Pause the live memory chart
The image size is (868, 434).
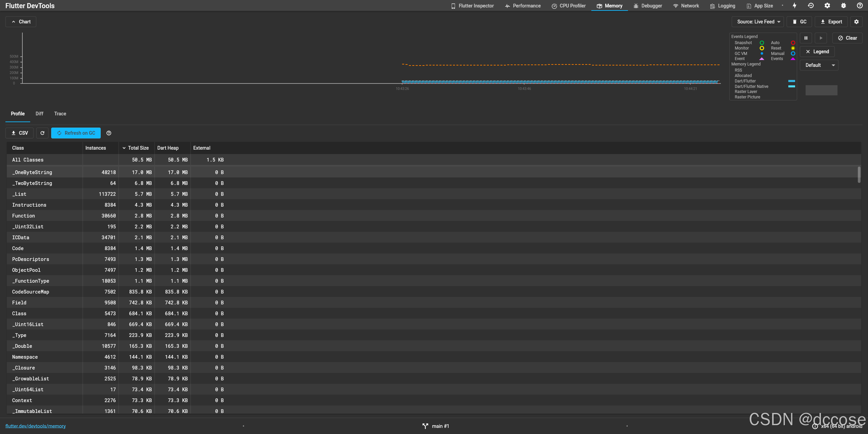[806, 38]
